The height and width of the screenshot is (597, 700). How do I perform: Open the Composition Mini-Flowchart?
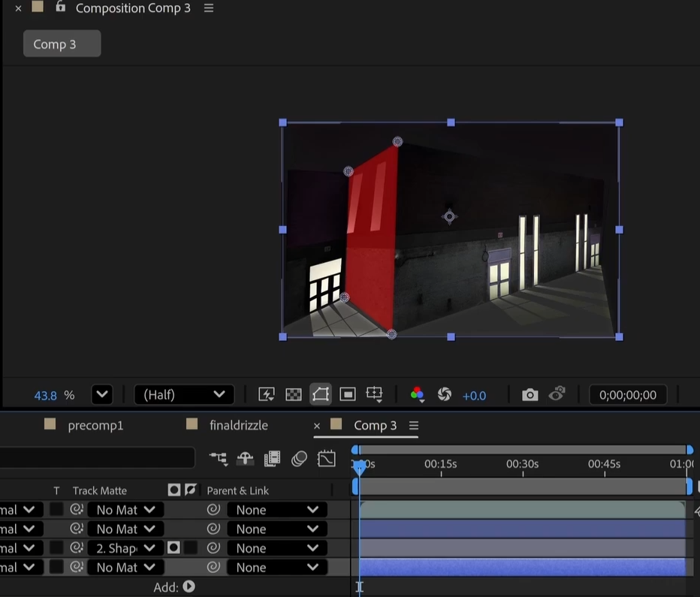pos(219,458)
